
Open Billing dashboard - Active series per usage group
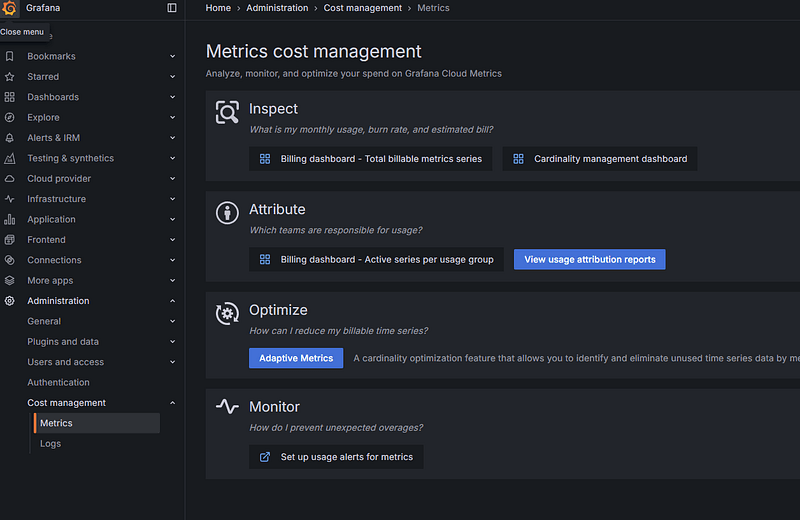[x=377, y=259]
